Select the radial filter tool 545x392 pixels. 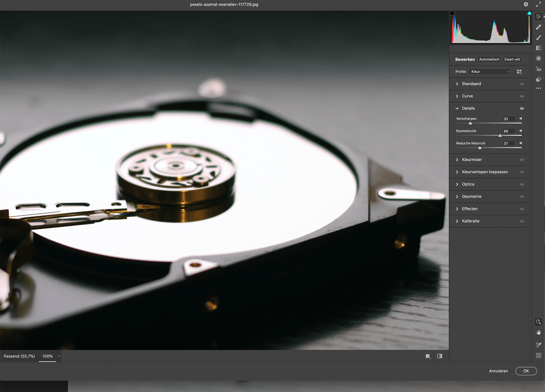tap(538, 58)
